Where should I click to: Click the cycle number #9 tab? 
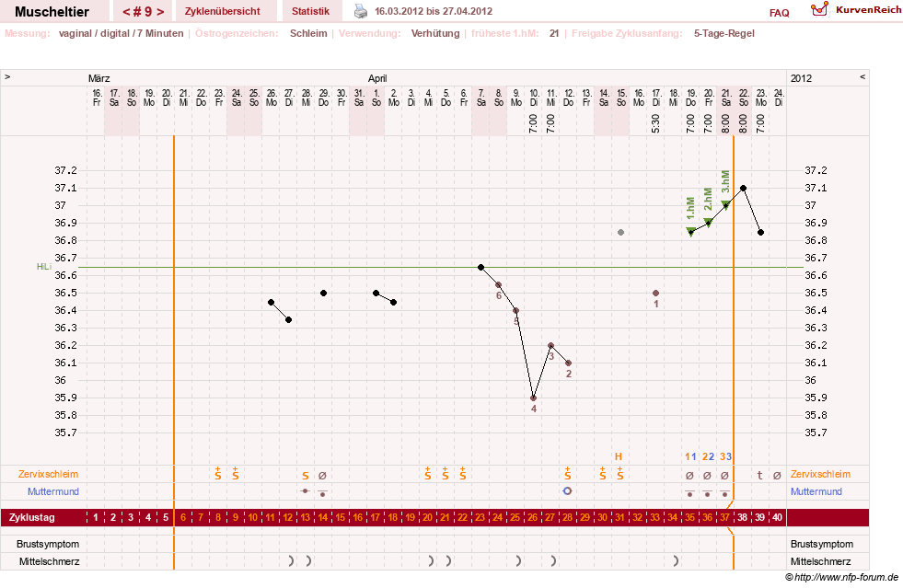[x=144, y=12]
